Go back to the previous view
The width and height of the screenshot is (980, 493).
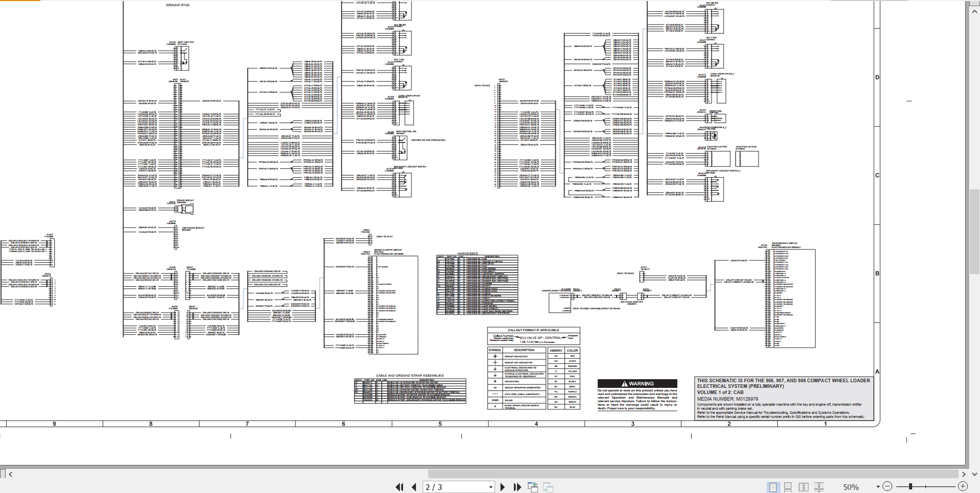coord(533,487)
